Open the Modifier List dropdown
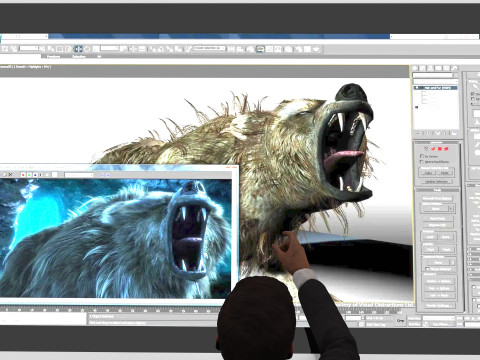This screenshot has height=360, width=480. pyautogui.click(x=436, y=81)
